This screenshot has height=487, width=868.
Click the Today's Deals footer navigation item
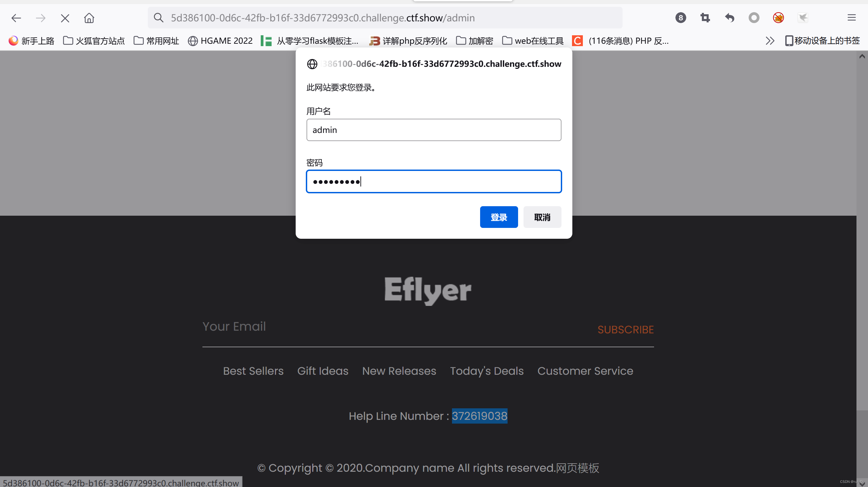click(487, 371)
